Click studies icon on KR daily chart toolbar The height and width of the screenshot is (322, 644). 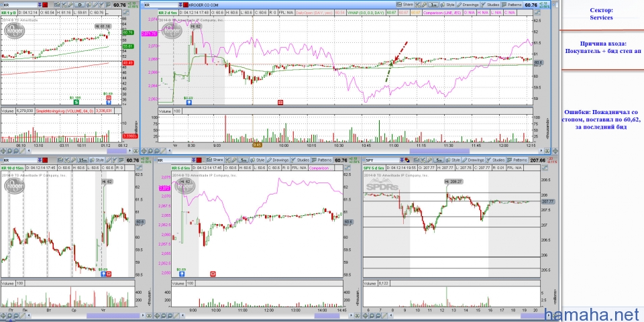pos(101,5)
